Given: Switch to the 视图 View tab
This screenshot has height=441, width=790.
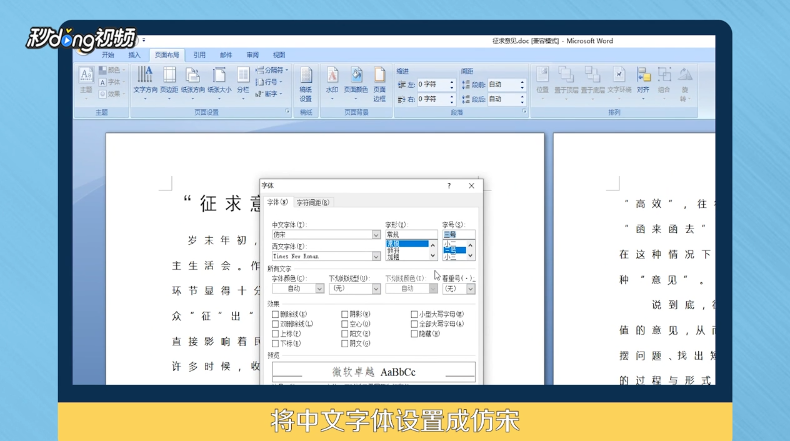Looking at the screenshot, I should (279, 55).
